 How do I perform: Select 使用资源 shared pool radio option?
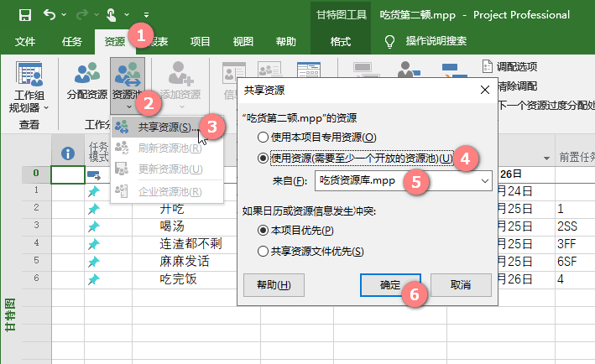[264, 158]
